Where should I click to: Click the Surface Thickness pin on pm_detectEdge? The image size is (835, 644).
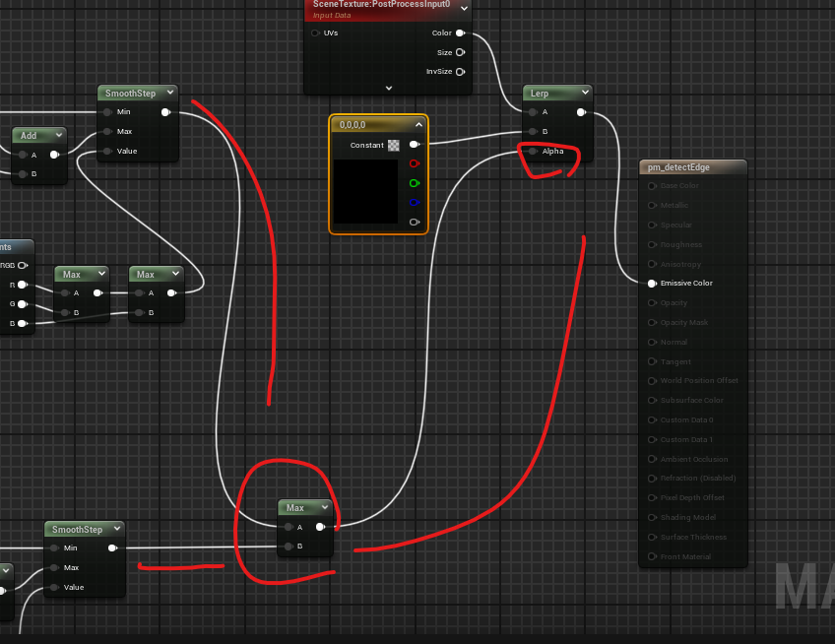tap(652, 537)
